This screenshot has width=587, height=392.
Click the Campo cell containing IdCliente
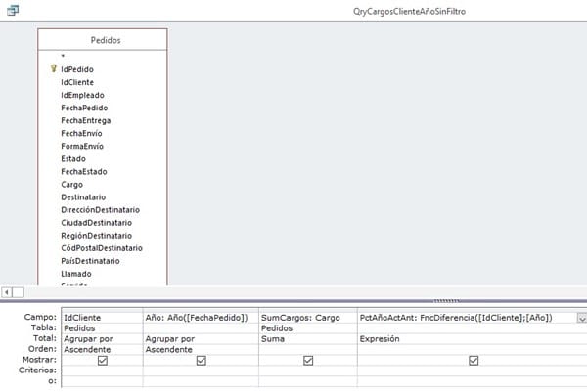(102, 318)
